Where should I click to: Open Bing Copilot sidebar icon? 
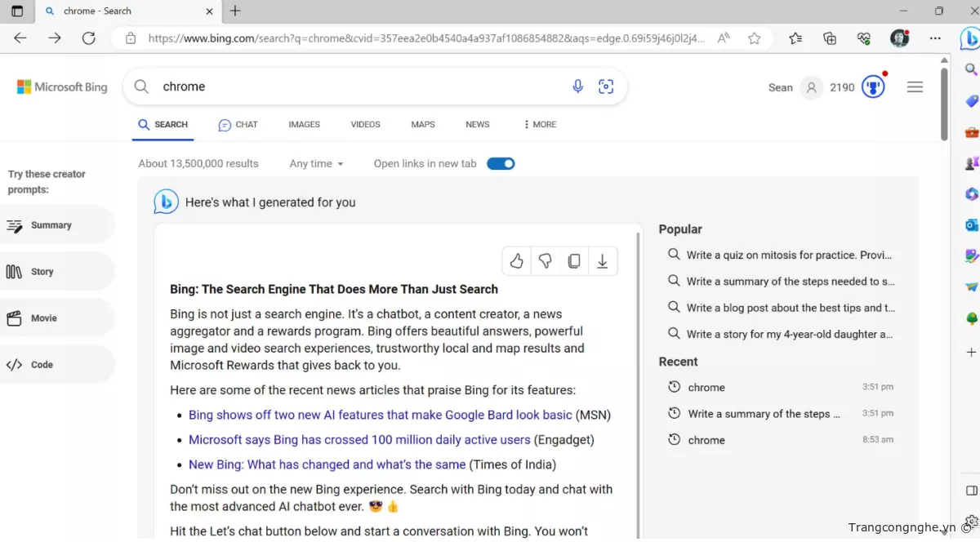[969, 38]
